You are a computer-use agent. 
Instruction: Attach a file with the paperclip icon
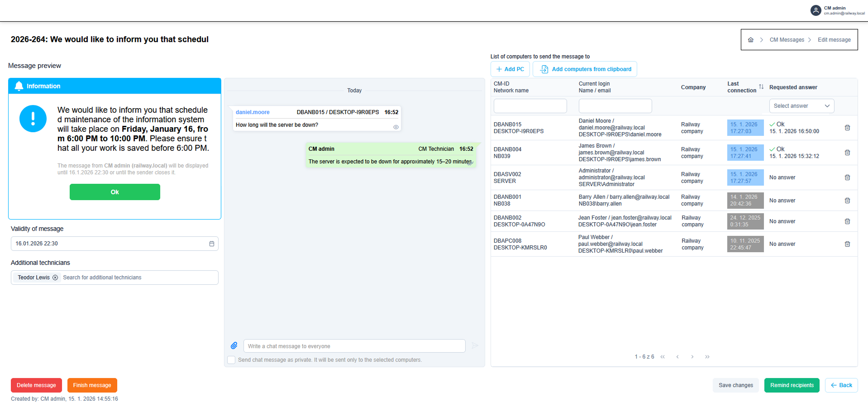tap(234, 345)
